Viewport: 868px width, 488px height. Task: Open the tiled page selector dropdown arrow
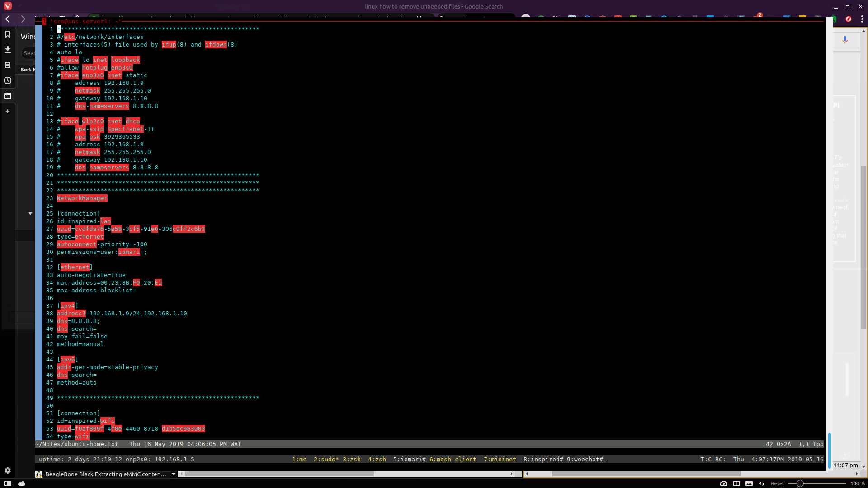tap(174, 474)
